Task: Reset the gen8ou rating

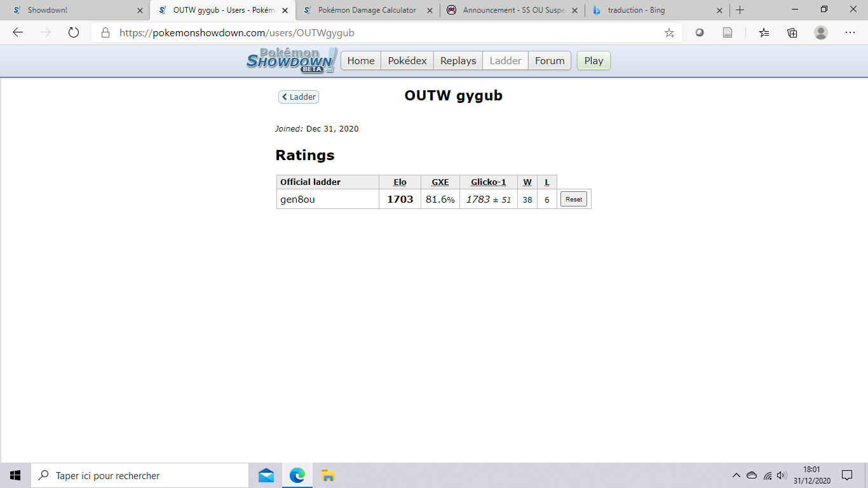Action: point(574,199)
